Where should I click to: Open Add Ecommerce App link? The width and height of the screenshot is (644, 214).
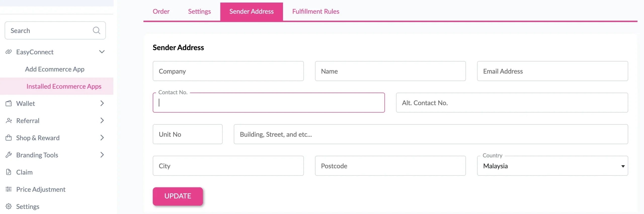click(55, 69)
